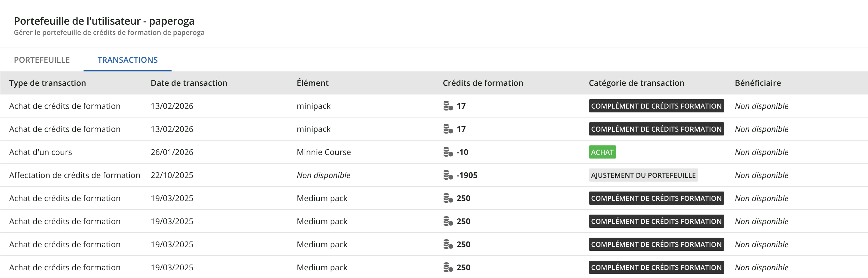Click the Type de transaction column header
This screenshot has width=868, height=278.
[x=47, y=83]
